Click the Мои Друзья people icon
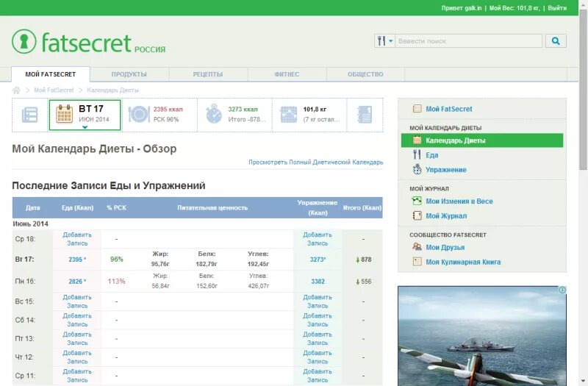The image size is (588, 386). point(417,247)
